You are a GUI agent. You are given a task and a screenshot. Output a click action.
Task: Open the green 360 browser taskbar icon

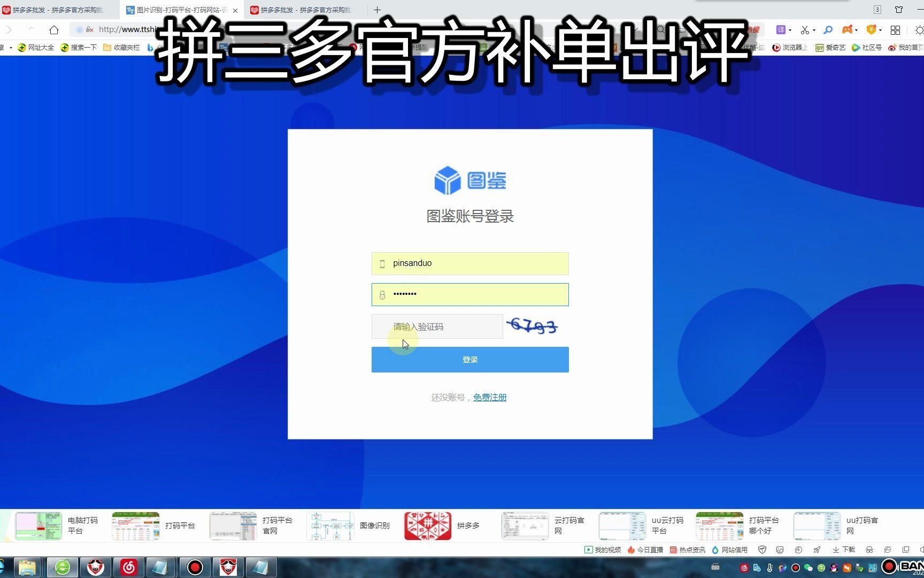63,567
